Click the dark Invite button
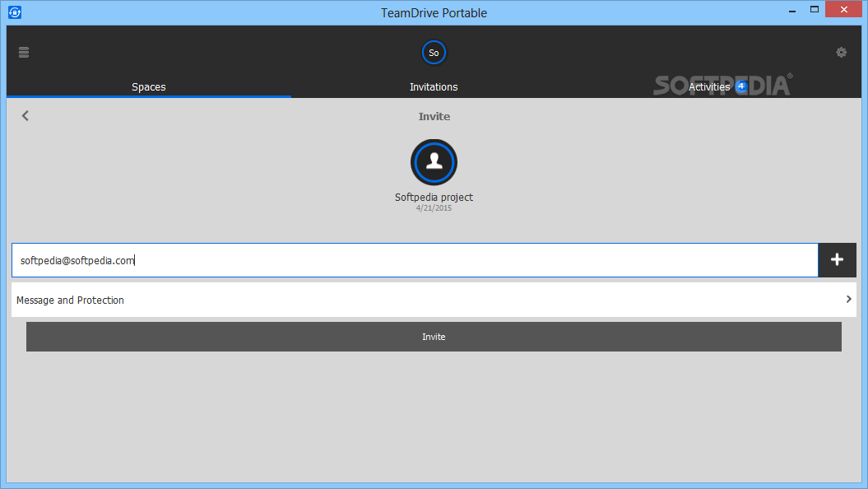 [434, 337]
